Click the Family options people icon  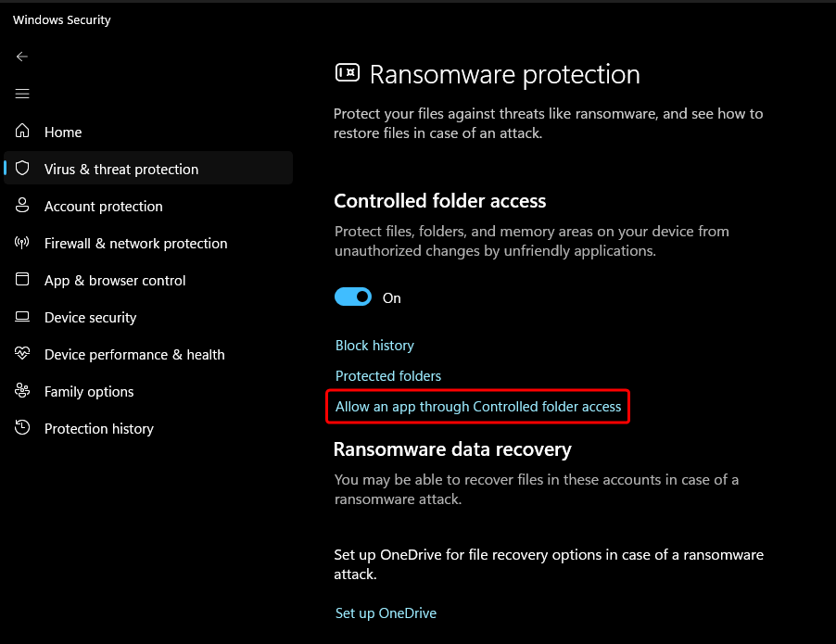tap(22, 390)
